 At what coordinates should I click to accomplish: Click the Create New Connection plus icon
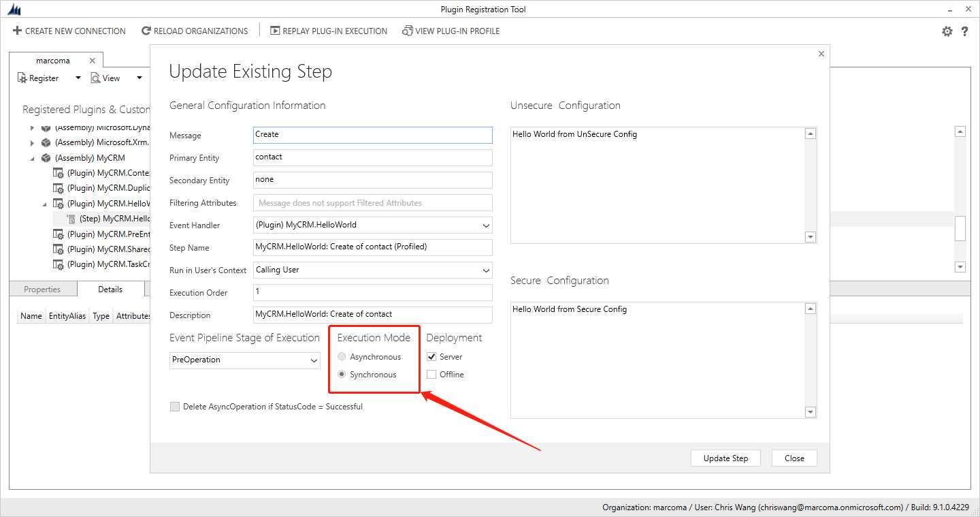point(18,31)
